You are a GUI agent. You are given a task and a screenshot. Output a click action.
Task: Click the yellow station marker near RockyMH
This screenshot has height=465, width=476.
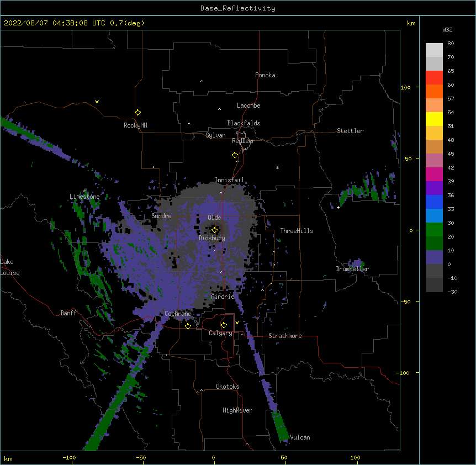point(138,113)
